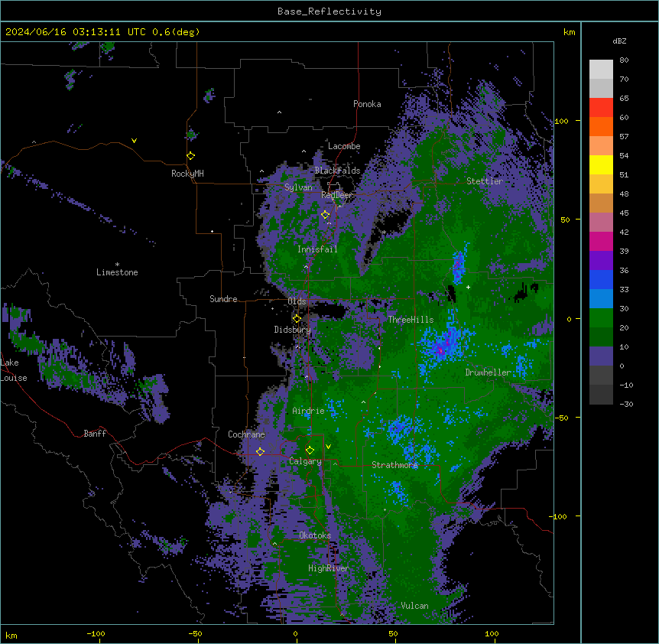Image resolution: width=659 pixels, height=644 pixels.
Task: Select the dark blue 36 dBZ legend swatch
Action: (601, 279)
